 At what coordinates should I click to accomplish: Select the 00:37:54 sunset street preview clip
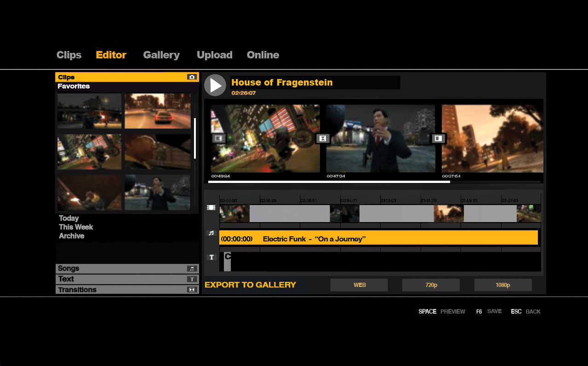pos(492,138)
